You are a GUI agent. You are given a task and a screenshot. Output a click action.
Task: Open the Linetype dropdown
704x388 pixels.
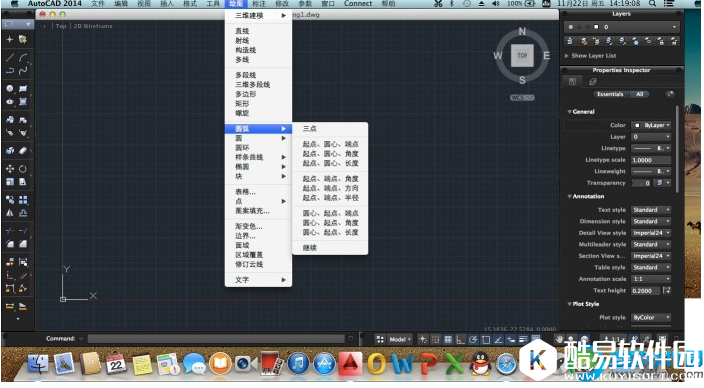[651, 148]
